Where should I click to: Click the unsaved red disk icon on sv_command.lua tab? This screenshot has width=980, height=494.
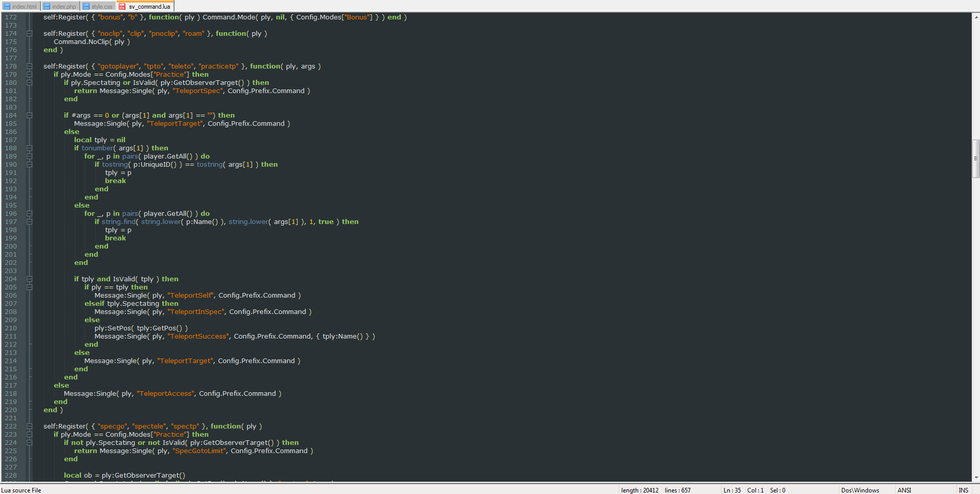tap(122, 7)
